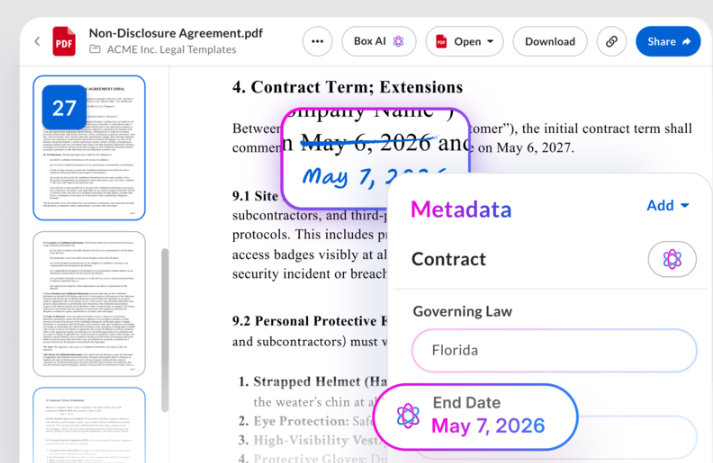713x463 pixels.
Task: Click the handwritten May 7 annotation popup
Action: coord(376,157)
